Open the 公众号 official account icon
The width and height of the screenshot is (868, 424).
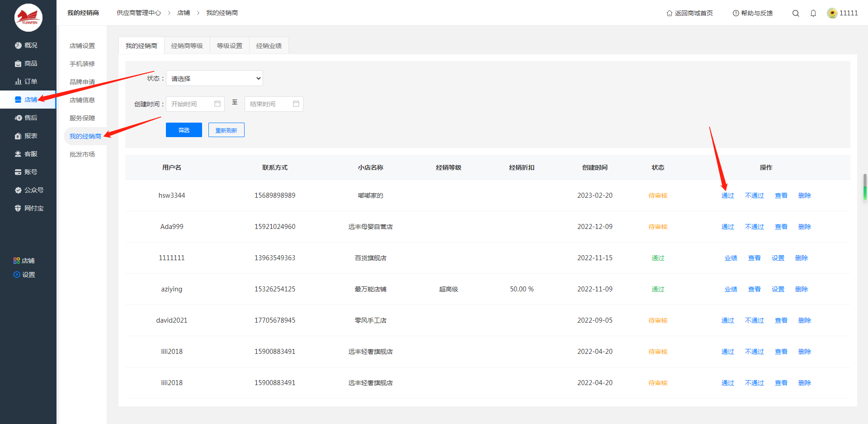pyautogui.click(x=18, y=190)
